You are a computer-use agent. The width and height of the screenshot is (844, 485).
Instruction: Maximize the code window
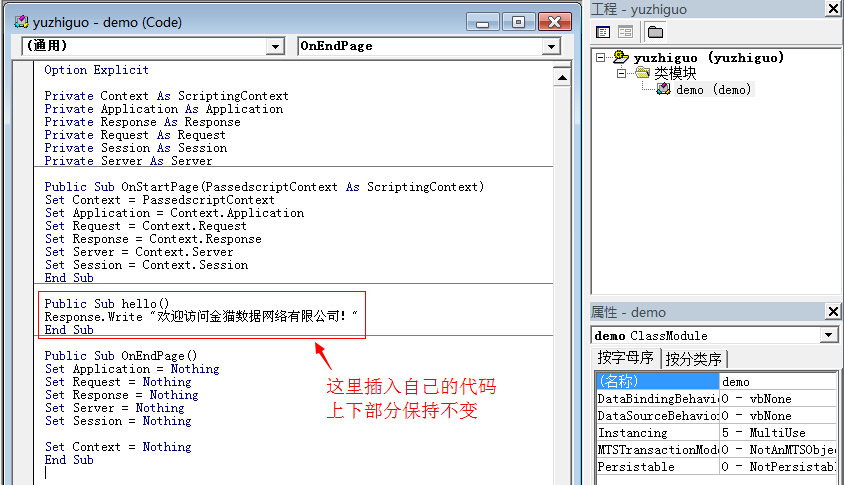click(x=518, y=22)
